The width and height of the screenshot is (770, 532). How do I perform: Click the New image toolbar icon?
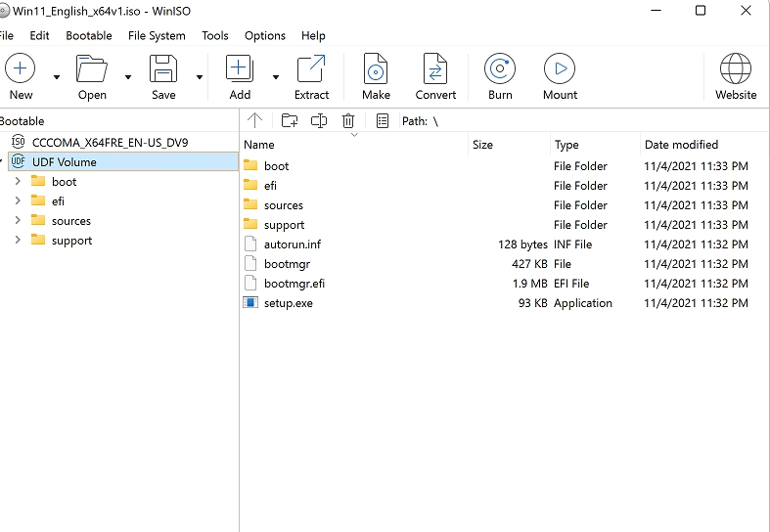pos(21,68)
